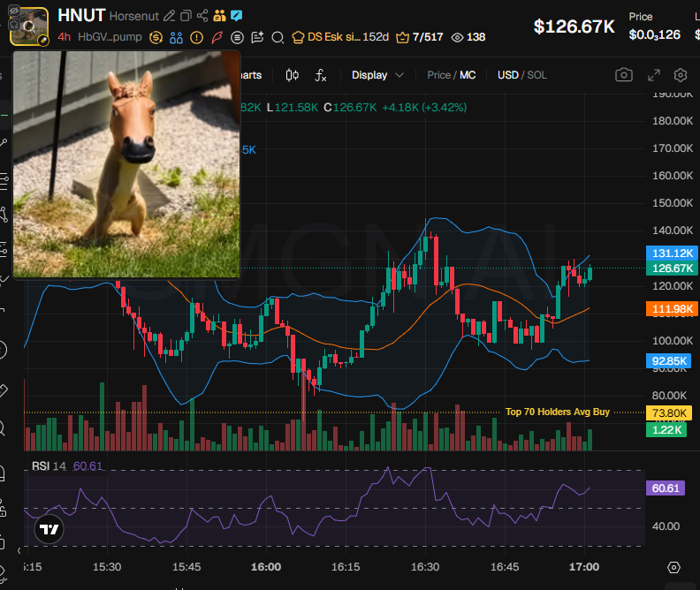Image resolution: width=700 pixels, height=590 pixels.
Task: Open the blue bundle holders icon
Action: [177, 37]
